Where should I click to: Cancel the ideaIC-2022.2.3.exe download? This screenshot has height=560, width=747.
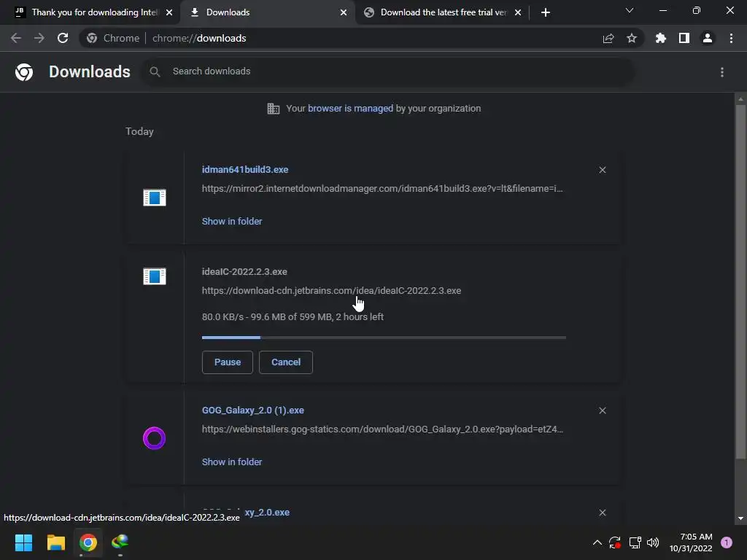286,362
